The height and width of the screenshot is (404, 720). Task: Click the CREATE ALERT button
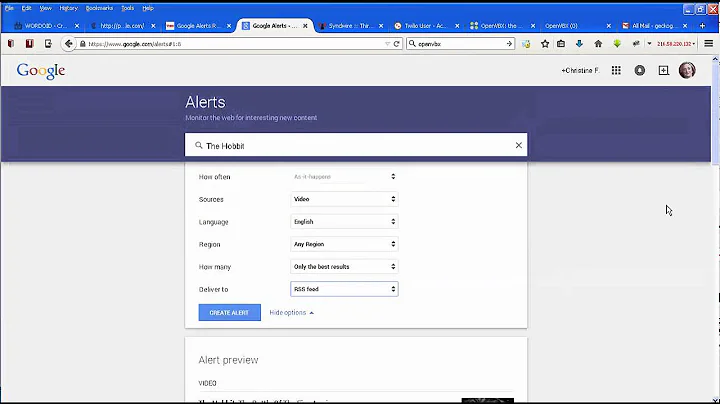pyautogui.click(x=230, y=313)
